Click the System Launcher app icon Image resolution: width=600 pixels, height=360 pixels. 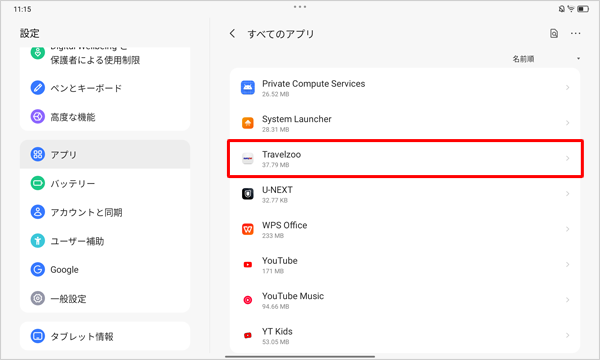pos(248,123)
